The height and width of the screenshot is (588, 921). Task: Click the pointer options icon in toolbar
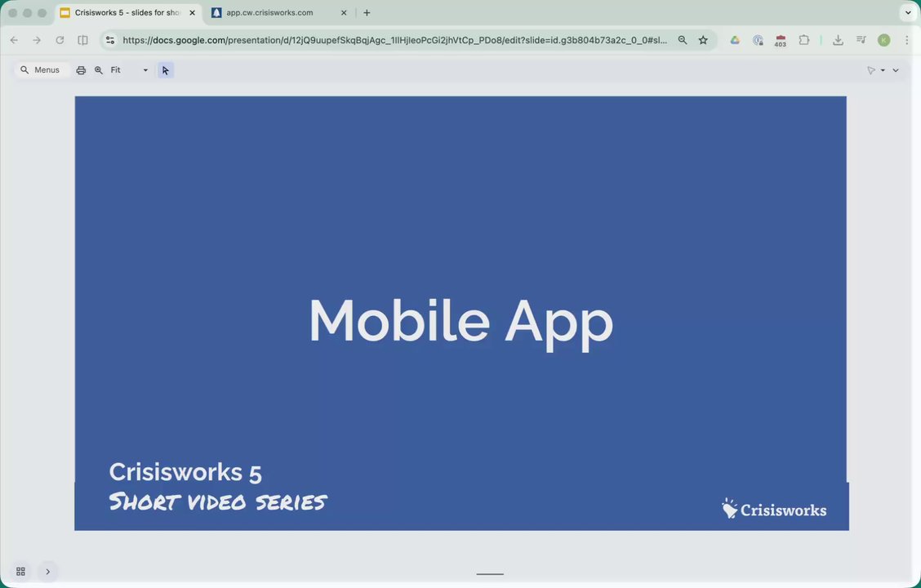[x=871, y=70]
